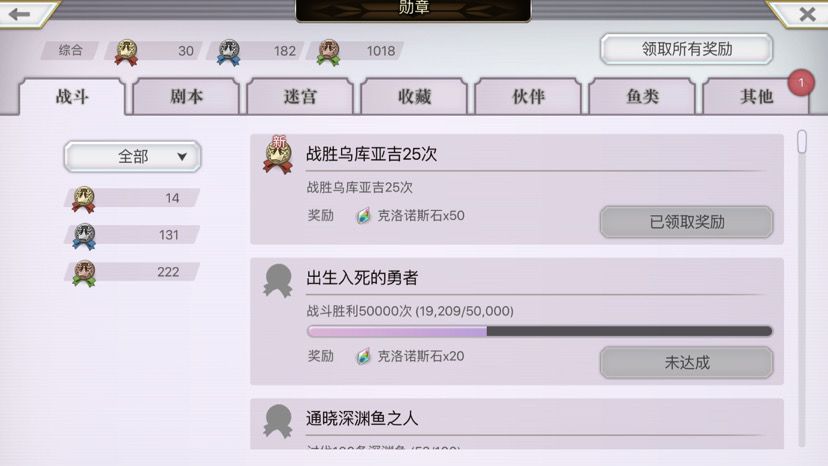The height and width of the screenshot is (466, 828).
Task: Click the 未达成 button
Action: point(686,362)
